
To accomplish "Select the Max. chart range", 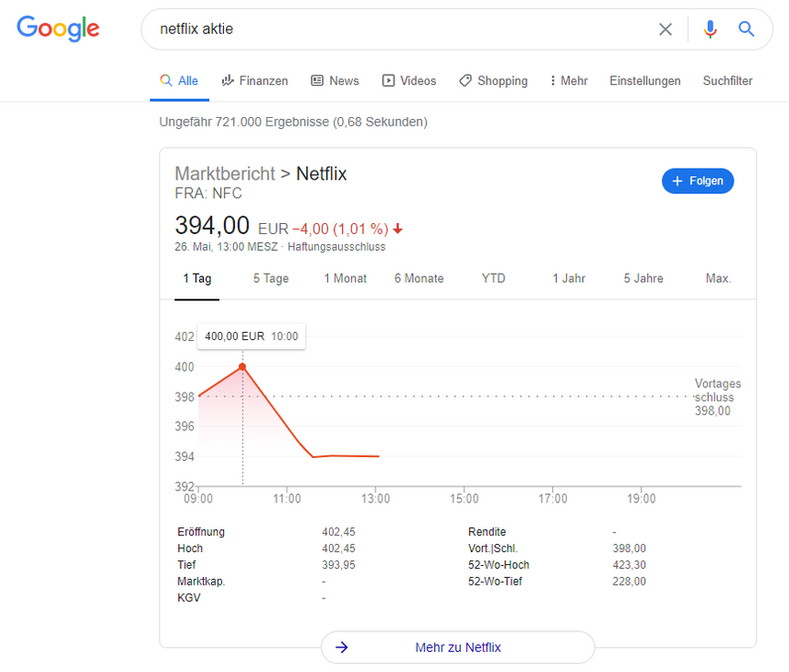I will click(718, 278).
